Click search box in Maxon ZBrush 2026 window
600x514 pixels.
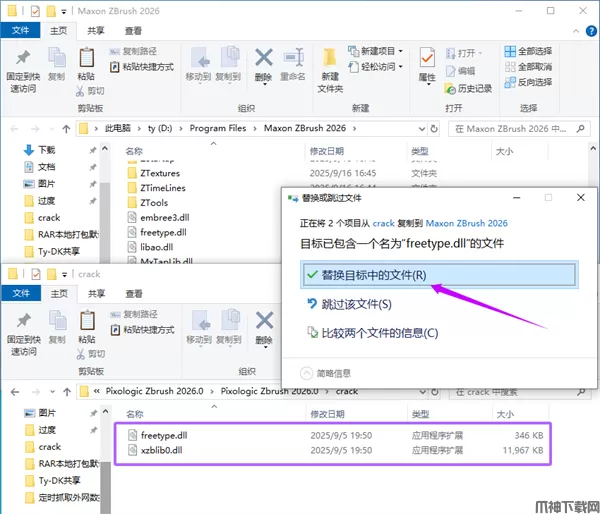pos(519,129)
